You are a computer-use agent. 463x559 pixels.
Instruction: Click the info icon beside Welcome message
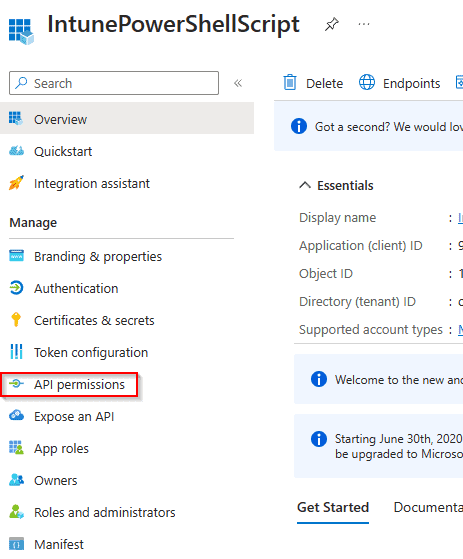click(x=319, y=379)
